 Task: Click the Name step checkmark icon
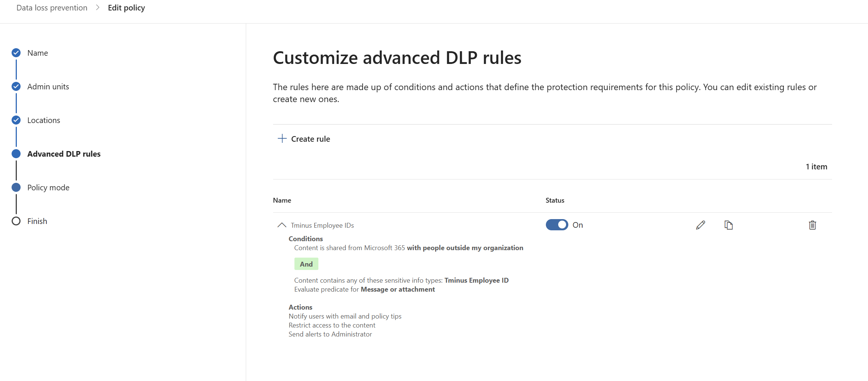pyautogui.click(x=16, y=53)
